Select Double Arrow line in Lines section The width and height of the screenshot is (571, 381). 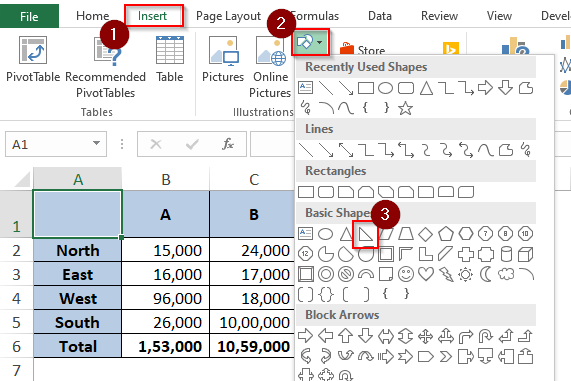pos(346,150)
